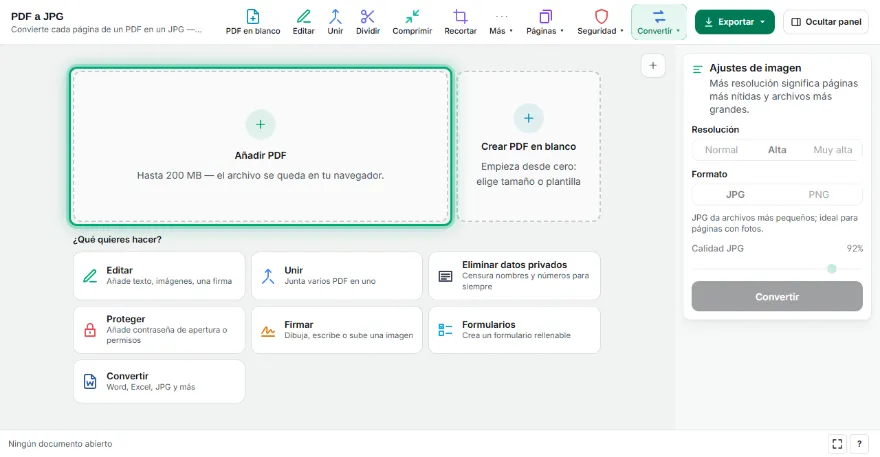The image size is (880, 457).
Task: Expand the Convertir toolbar dropdown
Action: pos(658,22)
